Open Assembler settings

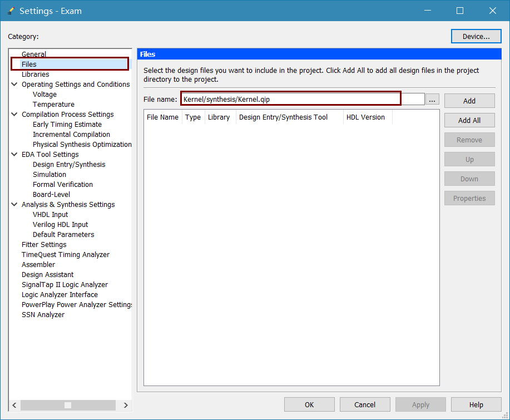tap(38, 264)
